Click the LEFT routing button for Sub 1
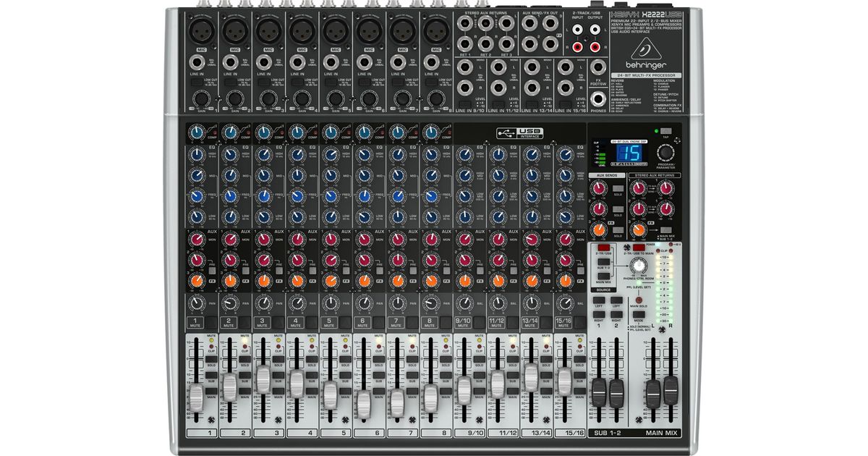Image resolution: width=868 pixels, height=456 pixels. (600, 299)
